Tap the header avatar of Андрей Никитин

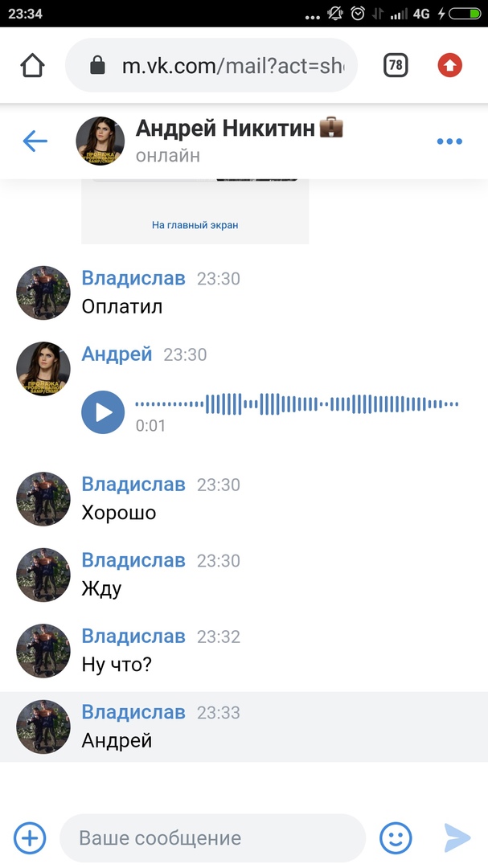coord(100,141)
